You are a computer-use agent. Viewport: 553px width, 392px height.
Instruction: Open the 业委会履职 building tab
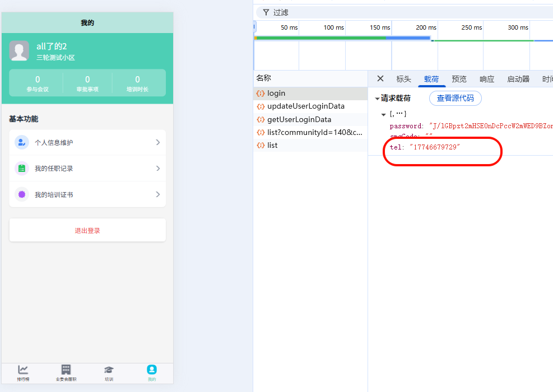coord(66,372)
